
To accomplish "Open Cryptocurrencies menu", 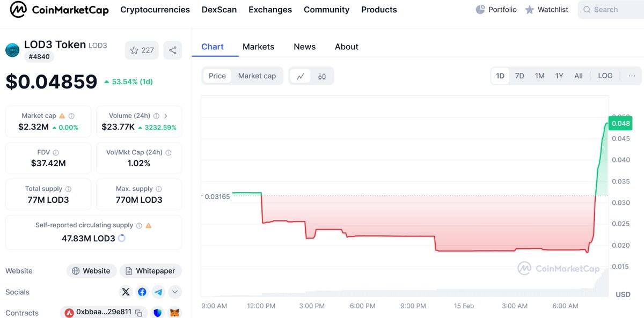I will coord(155,10).
